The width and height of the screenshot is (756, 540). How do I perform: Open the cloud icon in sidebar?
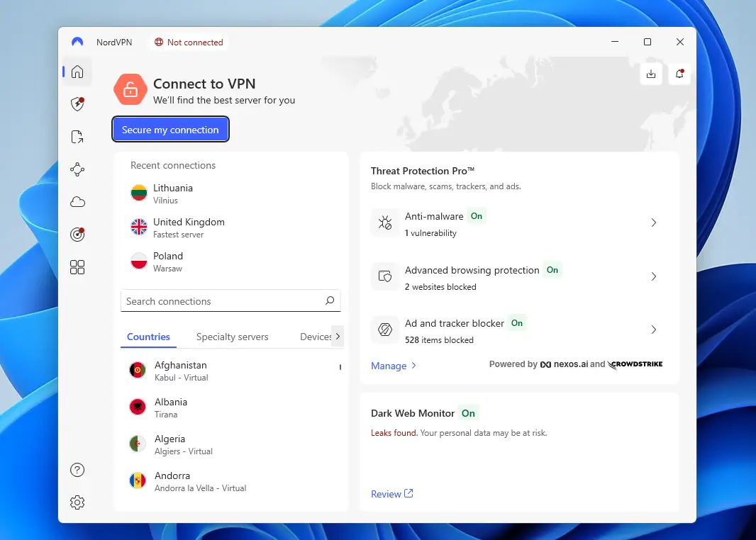pyautogui.click(x=77, y=202)
